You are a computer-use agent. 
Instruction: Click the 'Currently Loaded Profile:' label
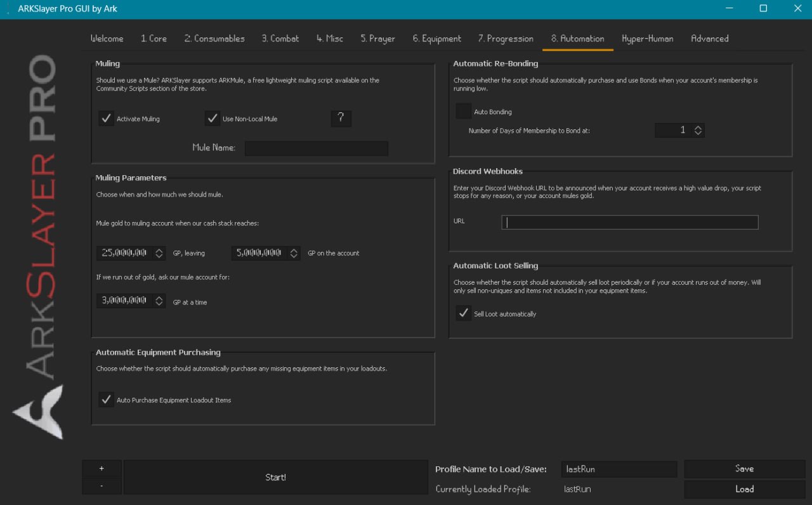(483, 490)
